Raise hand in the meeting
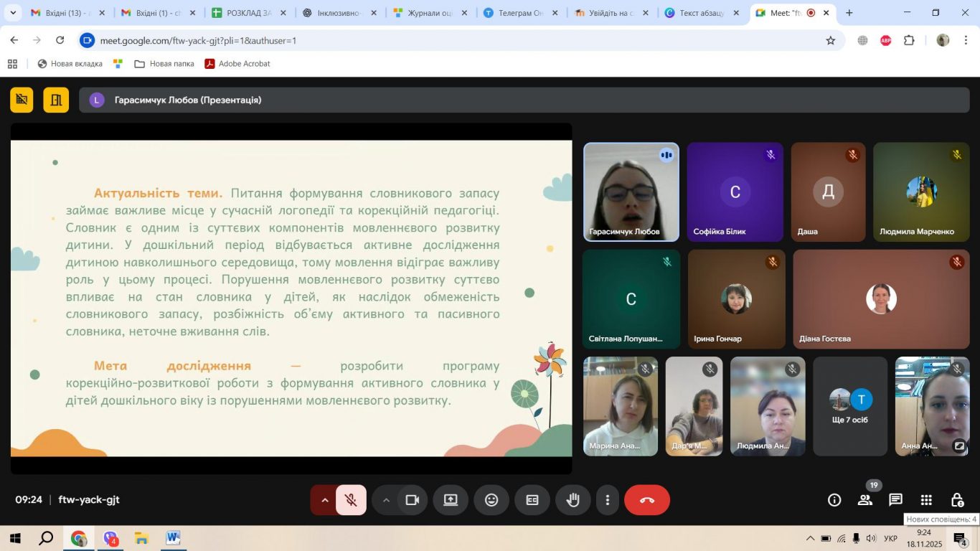Image resolution: width=980 pixels, height=551 pixels. pos(573,500)
